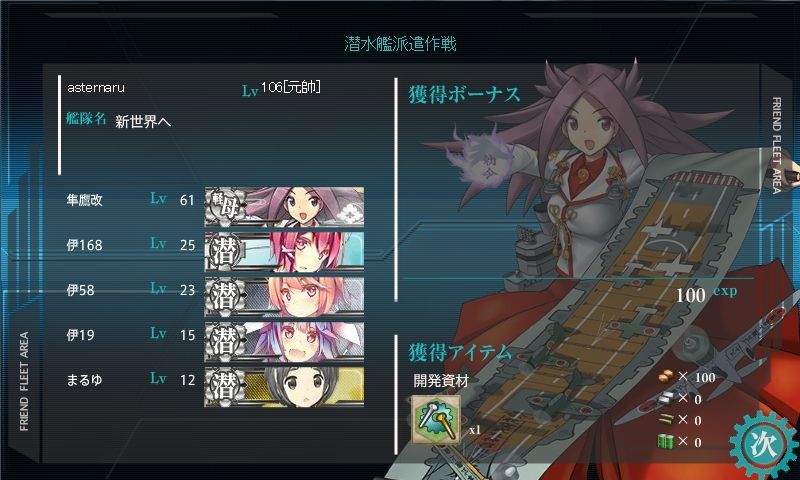Screen dimensions: 800x480
Task: Click the まるゆ submarine banner
Action: click(284, 387)
